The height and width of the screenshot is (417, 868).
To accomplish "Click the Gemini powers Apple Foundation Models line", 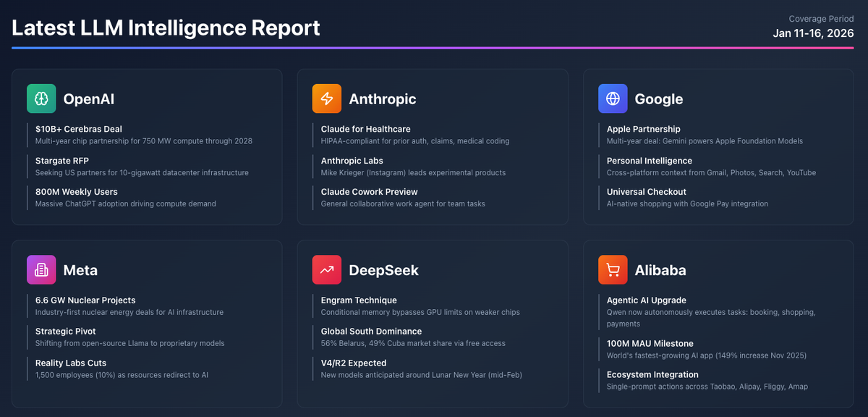I will [705, 141].
